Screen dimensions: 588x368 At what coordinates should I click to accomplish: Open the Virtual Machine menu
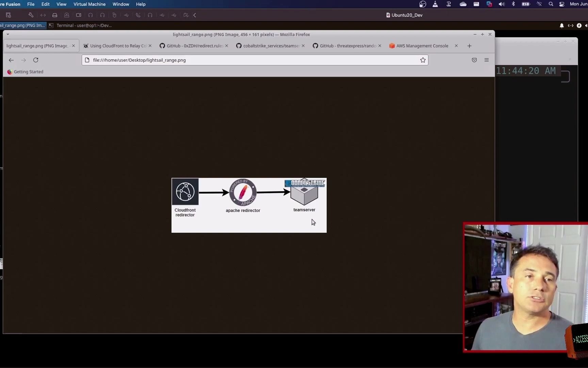(89, 4)
